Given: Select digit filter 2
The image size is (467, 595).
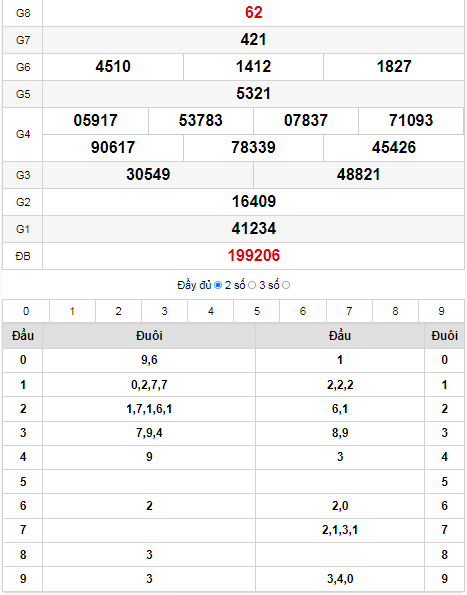Looking at the screenshot, I should [x=118, y=311].
